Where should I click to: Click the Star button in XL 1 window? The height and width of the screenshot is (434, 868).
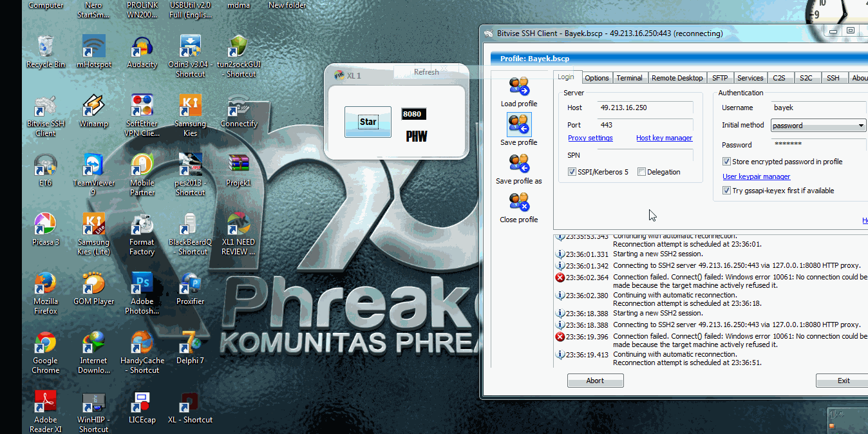coord(368,122)
